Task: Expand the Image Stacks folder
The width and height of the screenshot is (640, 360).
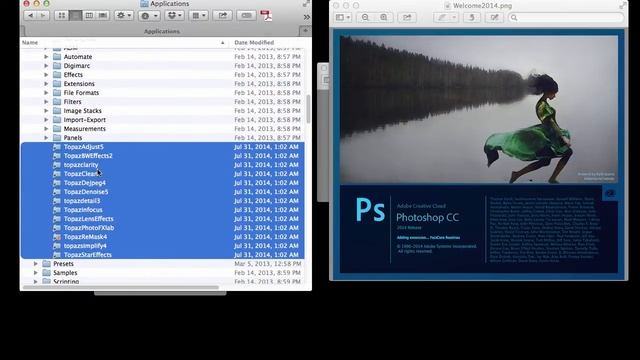Action: click(46, 111)
